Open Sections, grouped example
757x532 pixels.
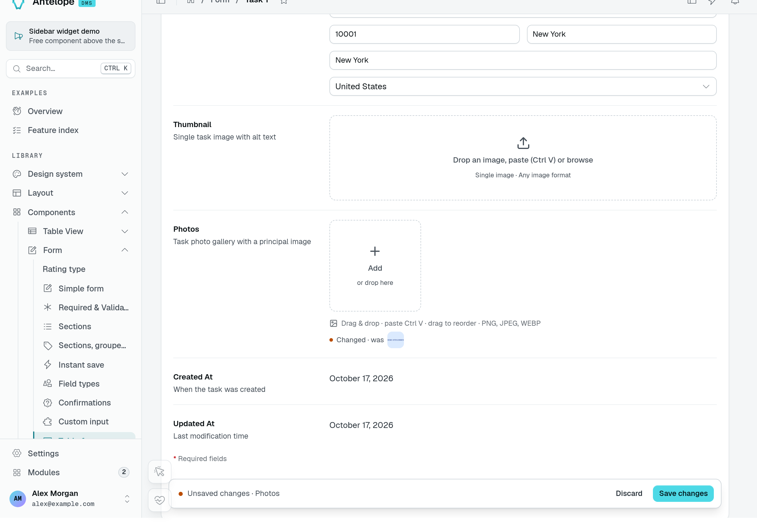click(x=86, y=346)
